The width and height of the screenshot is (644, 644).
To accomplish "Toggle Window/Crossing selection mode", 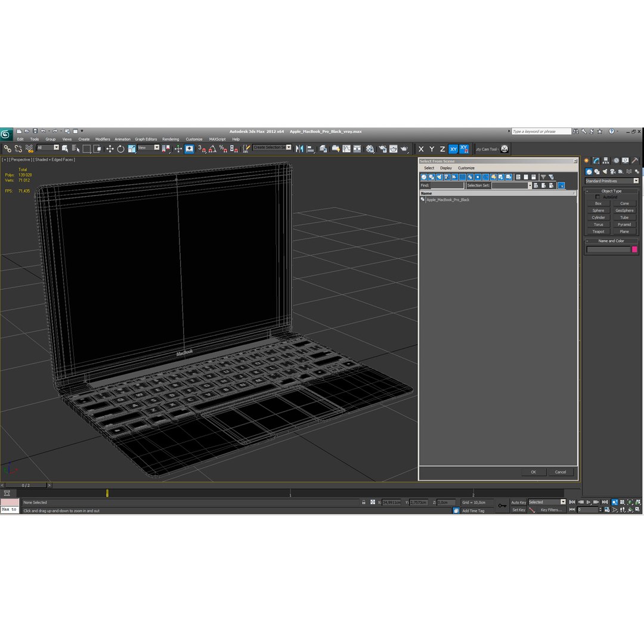I will click(x=97, y=148).
